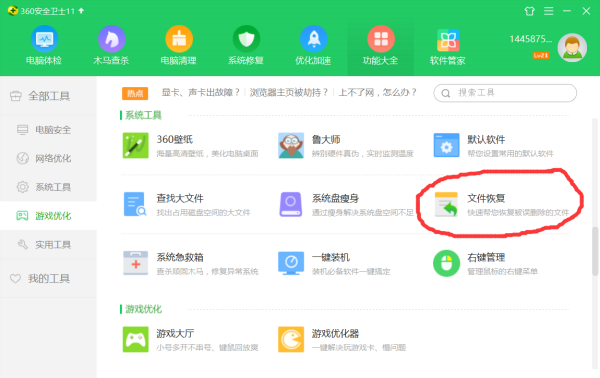Launch the 右键管理 tool icon
The image size is (600, 378).
click(446, 263)
